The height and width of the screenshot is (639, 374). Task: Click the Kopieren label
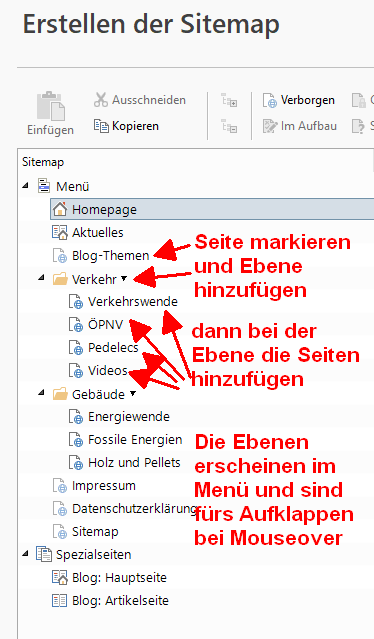tap(135, 126)
